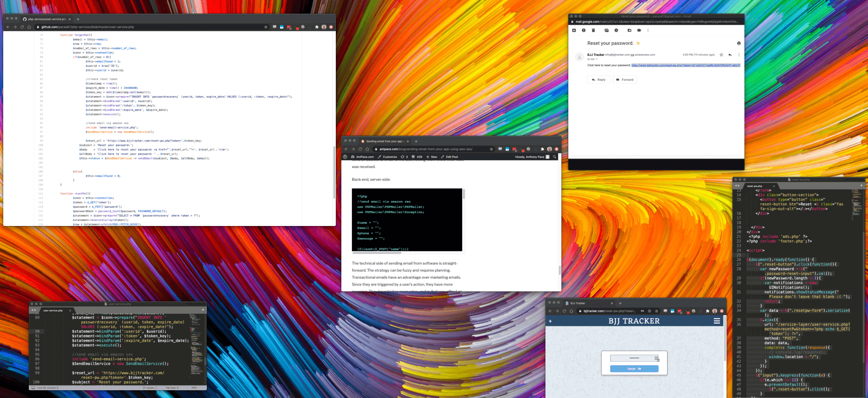
Task: Click New in the WordPress admin bar
Action: pyautogui.click(x=431, y=157)
